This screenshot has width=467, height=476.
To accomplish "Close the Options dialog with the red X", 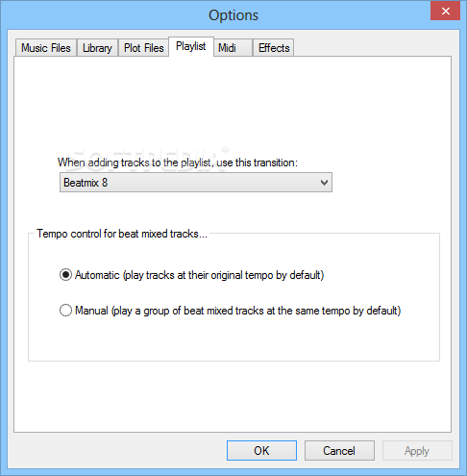I will coord(445,11).
